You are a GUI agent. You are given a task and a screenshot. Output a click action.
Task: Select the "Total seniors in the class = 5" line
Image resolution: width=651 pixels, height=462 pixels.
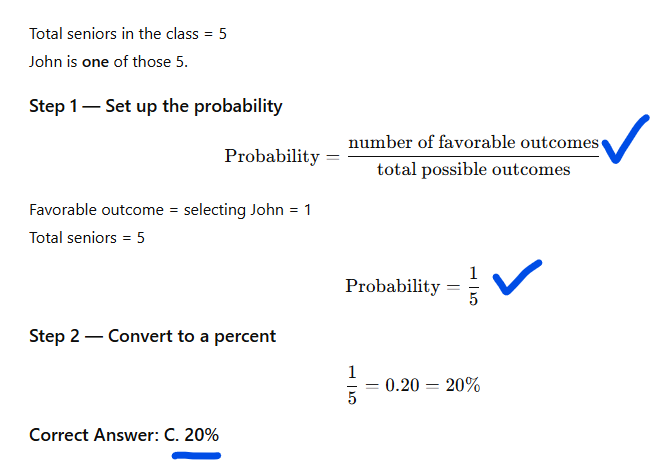point(128,34)
